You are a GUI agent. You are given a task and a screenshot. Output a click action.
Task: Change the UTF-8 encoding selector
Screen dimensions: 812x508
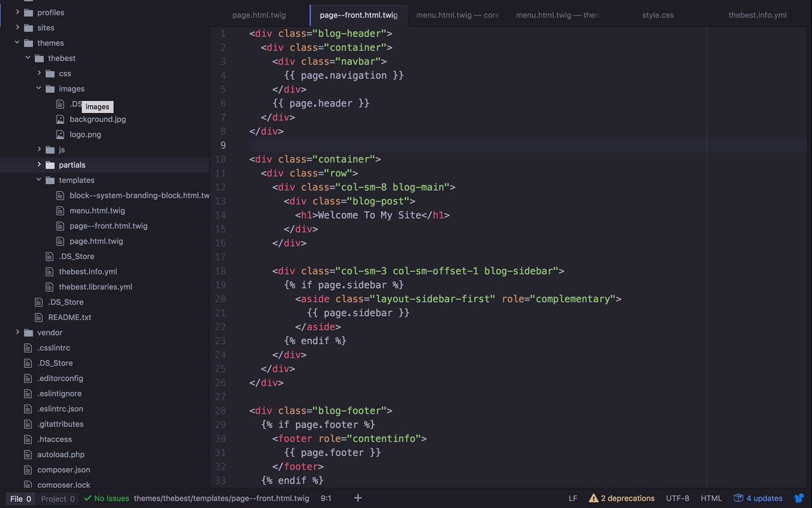(x=678, y=498)
